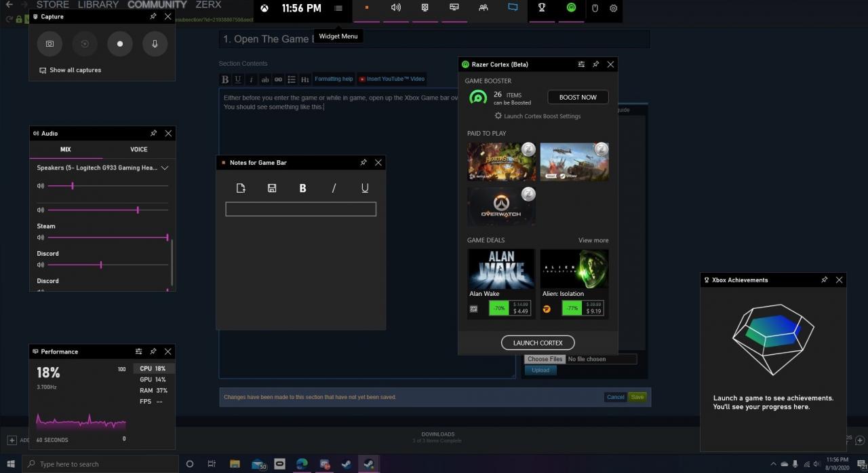Take a screenshot in Capture widget
The height and width of the screenshot is (473, 868).
click(50, 43)
